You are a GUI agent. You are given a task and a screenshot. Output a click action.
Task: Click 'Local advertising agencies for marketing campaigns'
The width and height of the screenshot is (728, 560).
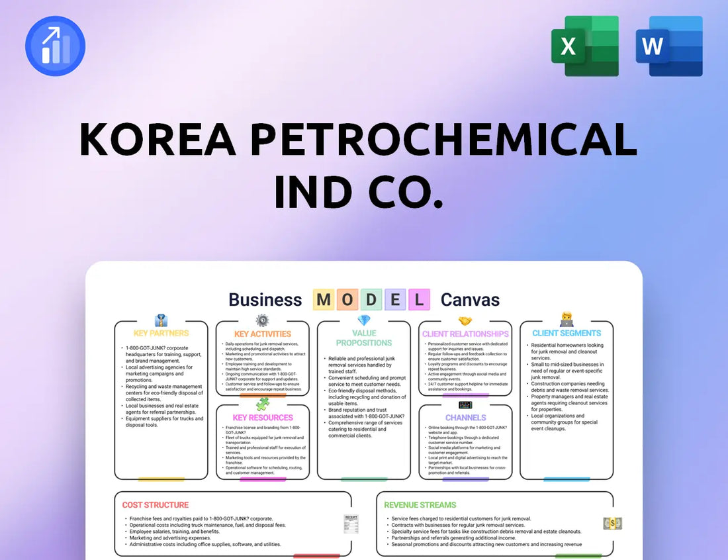tap(159, 373)
